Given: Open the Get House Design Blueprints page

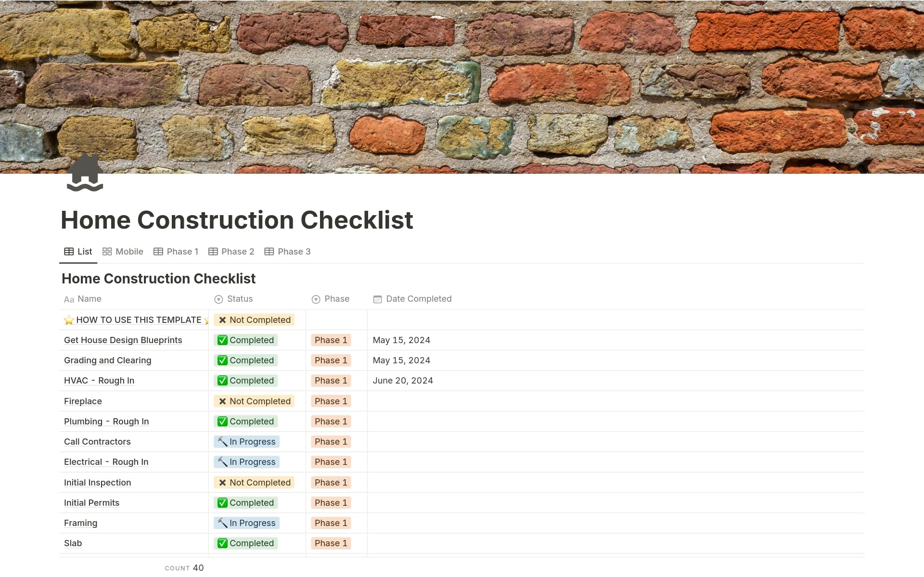Looking at the screenshot, I should click(123, 340).
